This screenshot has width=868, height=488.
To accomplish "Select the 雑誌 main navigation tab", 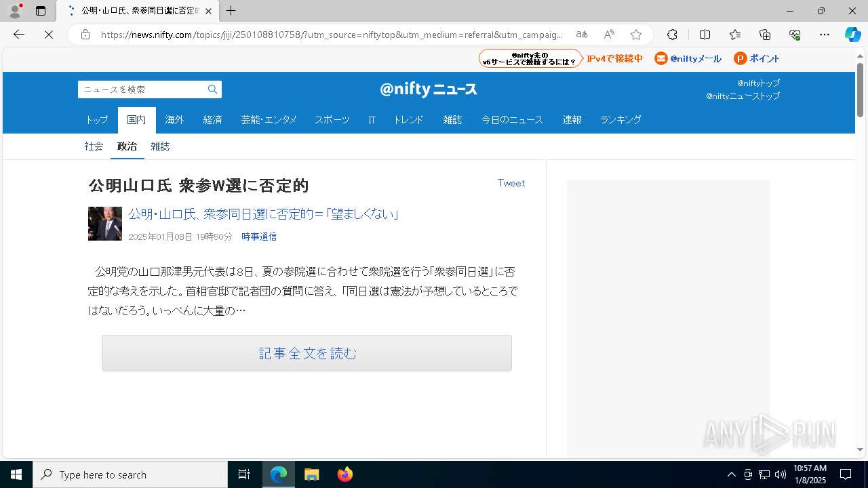I will click(452, 120).
